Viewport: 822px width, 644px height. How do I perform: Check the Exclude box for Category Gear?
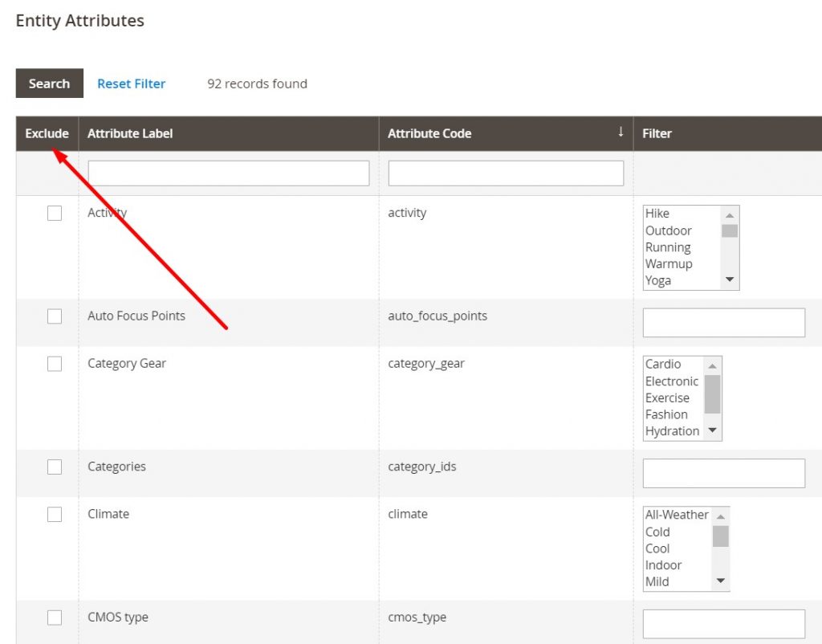(x=55, y=364)
